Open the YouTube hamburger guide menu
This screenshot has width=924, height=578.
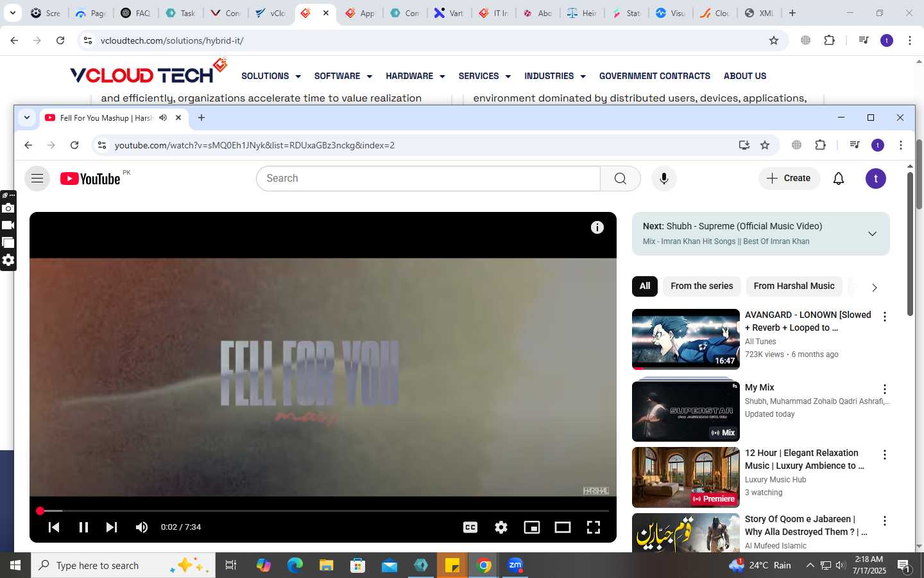tap(37, 179)
